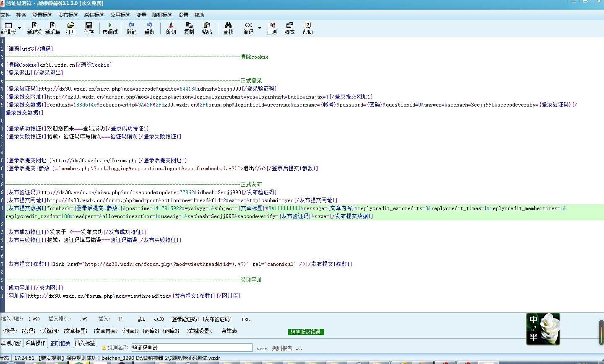Expand the GBK 编码 dropdown arrow
This screenshot has width=604, height=364.
click(x=260, y=29)
